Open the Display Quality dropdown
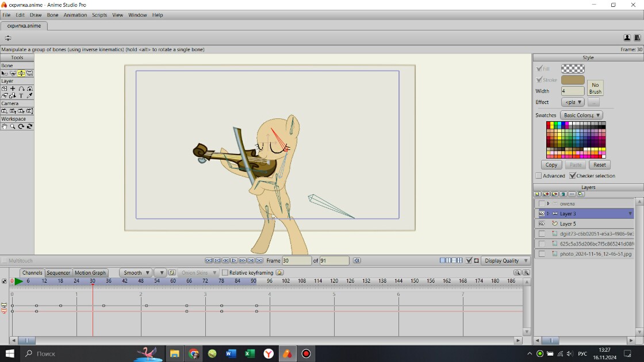The width and height of the screenshot is (644, 362). coord(505,261)
